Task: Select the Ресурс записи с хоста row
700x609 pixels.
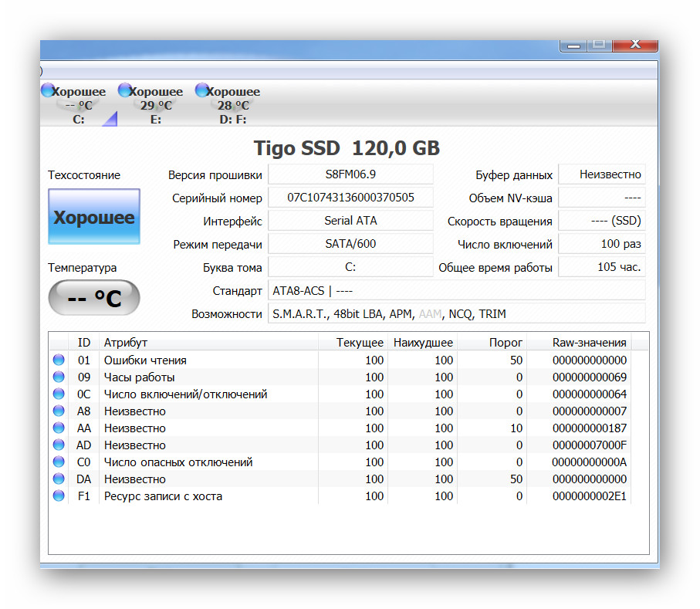Action: tap(340, 496)
